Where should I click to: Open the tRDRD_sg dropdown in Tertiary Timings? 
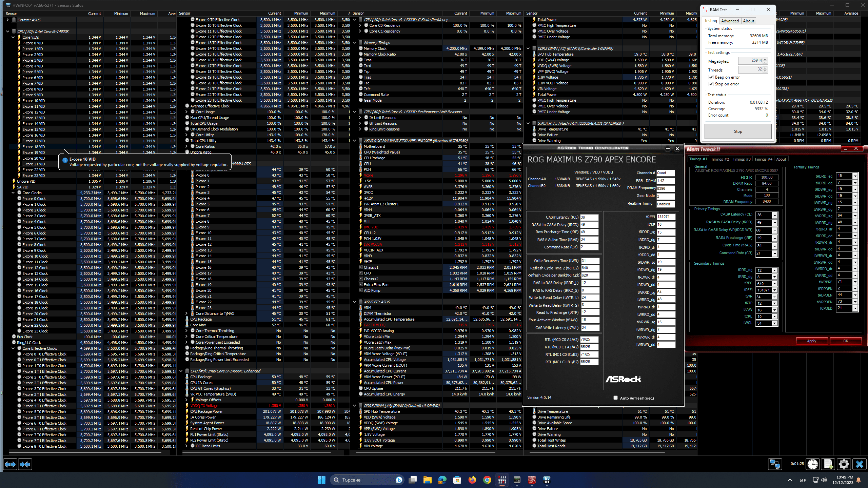pos(855,176)
